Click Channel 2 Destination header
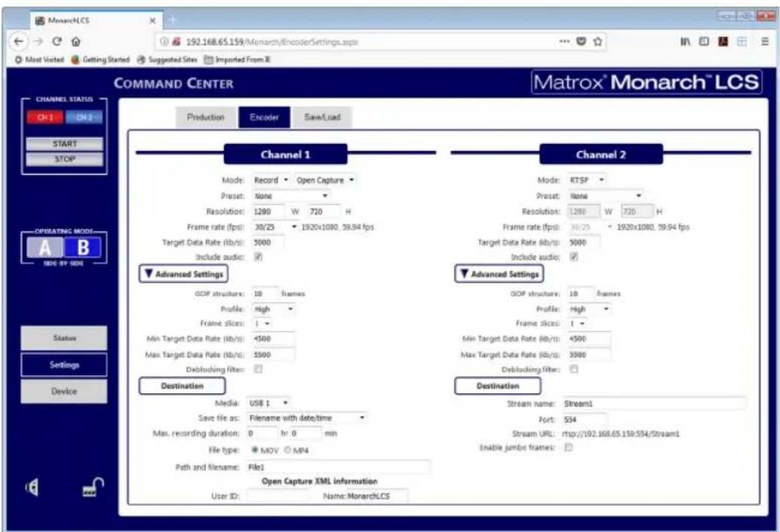Screen dimensions: 780x532 [498, 386]
